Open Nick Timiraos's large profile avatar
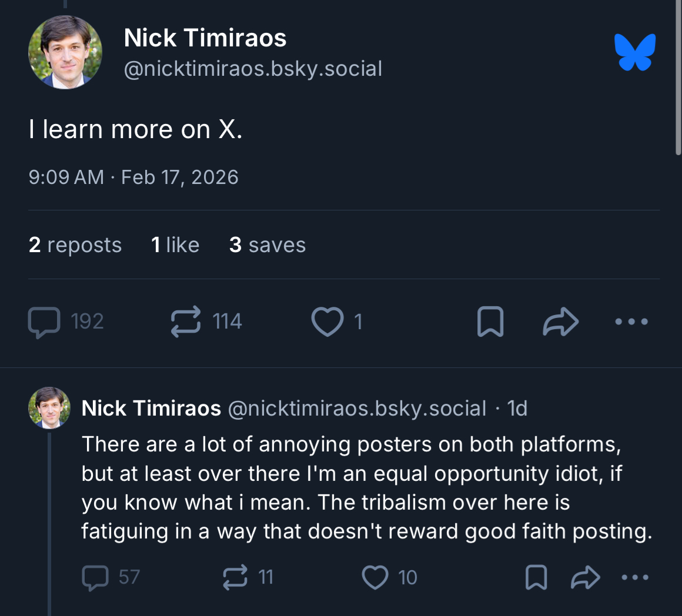The width and height of the screenshot is (682, 616). point(65,52)
